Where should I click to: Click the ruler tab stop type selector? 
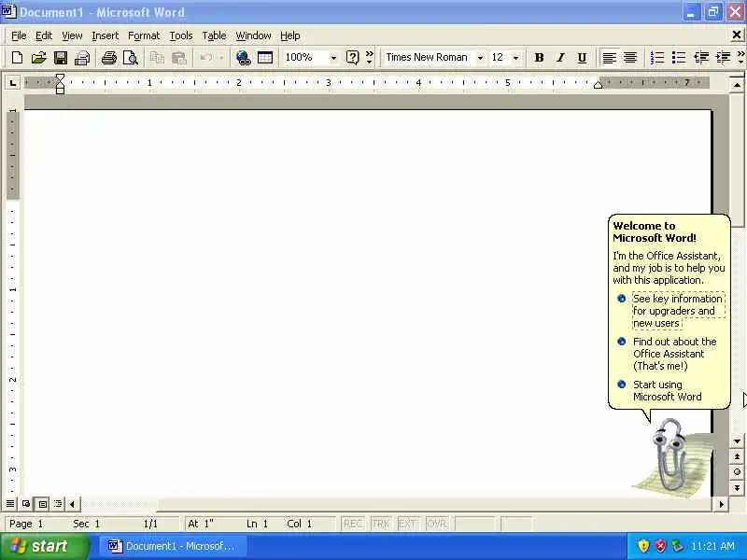coord(13,83)
